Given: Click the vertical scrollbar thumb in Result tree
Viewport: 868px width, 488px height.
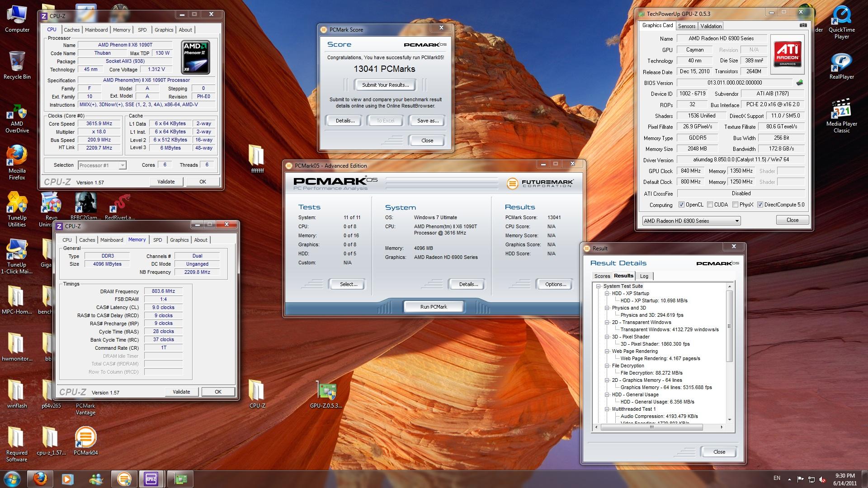Looking at the screenshot, I should 729,326.
